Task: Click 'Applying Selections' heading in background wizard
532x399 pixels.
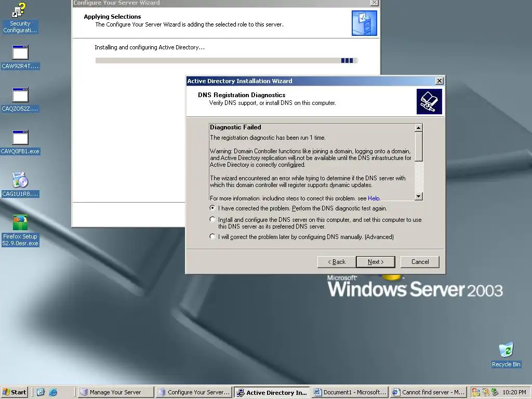Action: coord(112,17)
